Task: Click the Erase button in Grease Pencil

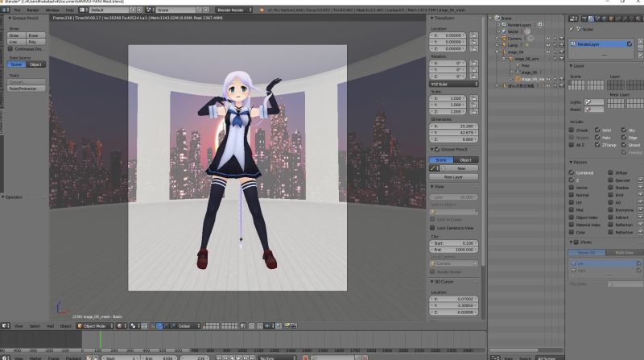Action: [35, 35]
